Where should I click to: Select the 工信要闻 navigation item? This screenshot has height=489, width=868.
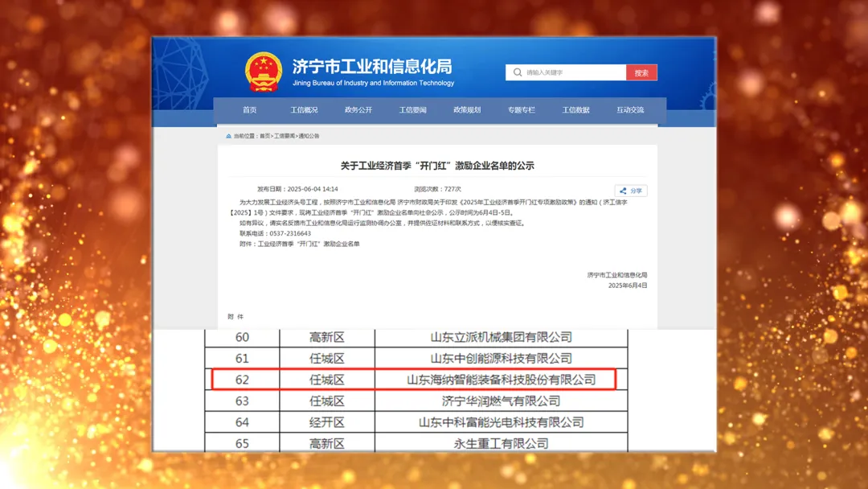point(413,110)
